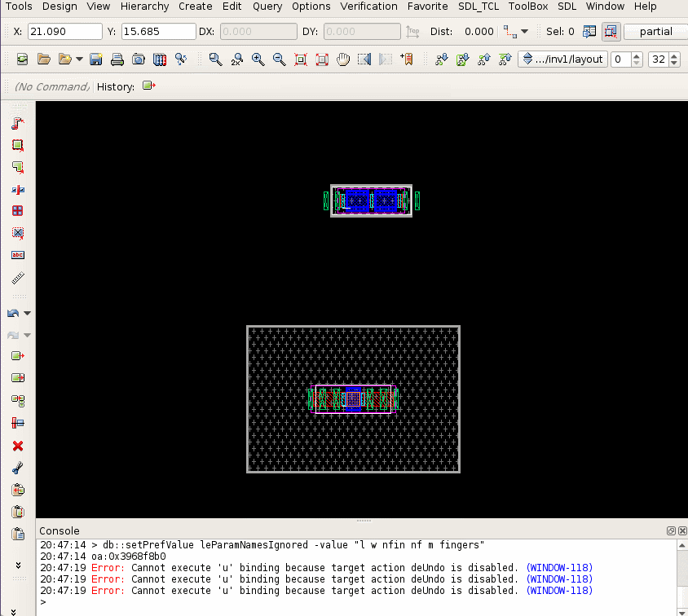Expand hidden left toolbar items chevron

(x=18, y=565)
